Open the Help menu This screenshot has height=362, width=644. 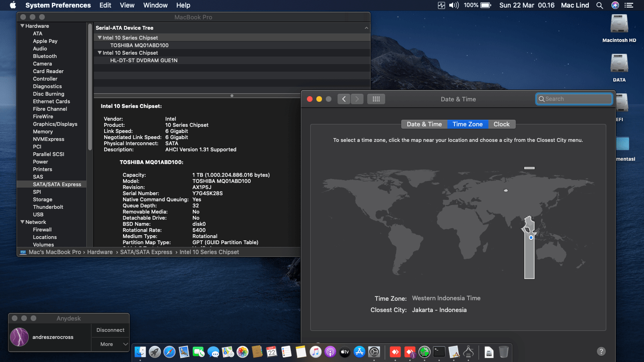(183, 5)
